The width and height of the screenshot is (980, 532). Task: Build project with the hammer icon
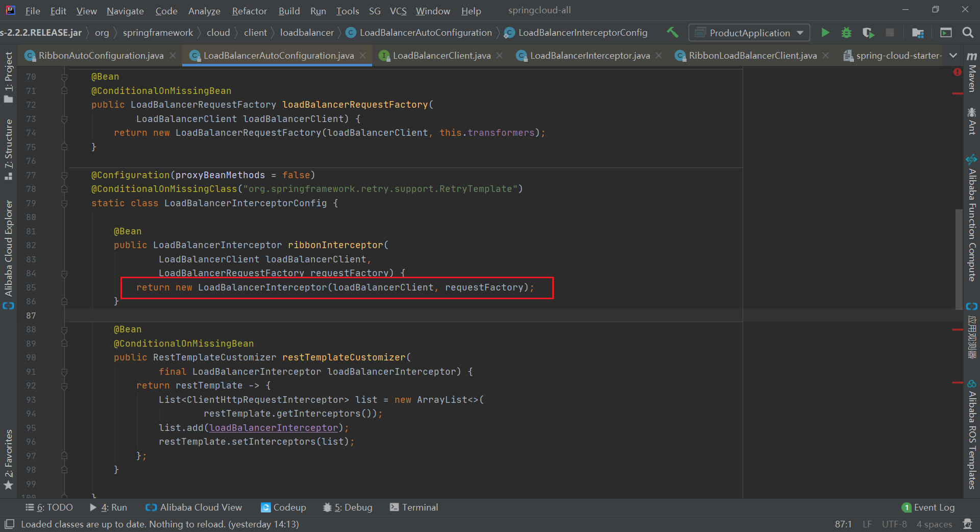pyautogui.click(x=672, y=33)
